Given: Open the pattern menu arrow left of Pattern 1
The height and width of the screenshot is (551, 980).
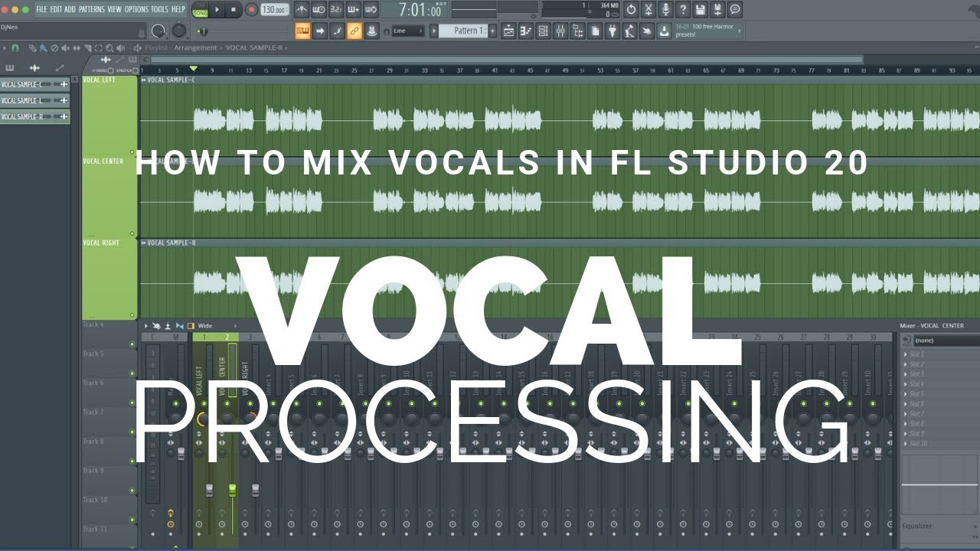Looking at the screenshot, I should pos(433,31).
